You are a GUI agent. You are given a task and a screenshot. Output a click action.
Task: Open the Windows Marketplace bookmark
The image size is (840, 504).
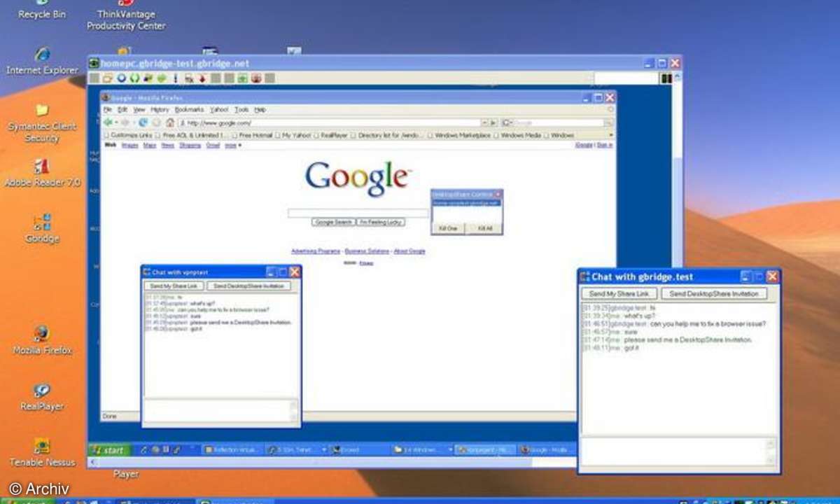(x=458, y=135)
